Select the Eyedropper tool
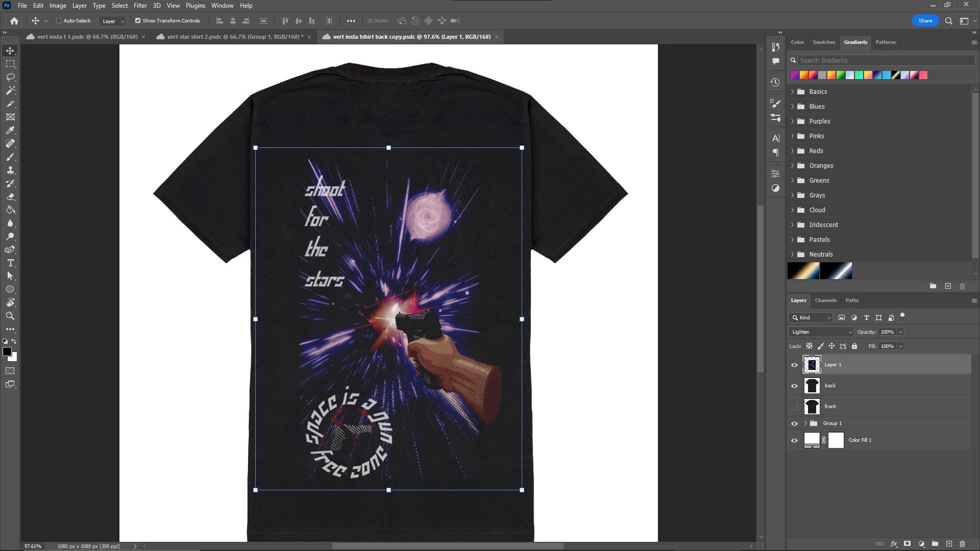This screenshot has height=551, width=980. (10, 131)
